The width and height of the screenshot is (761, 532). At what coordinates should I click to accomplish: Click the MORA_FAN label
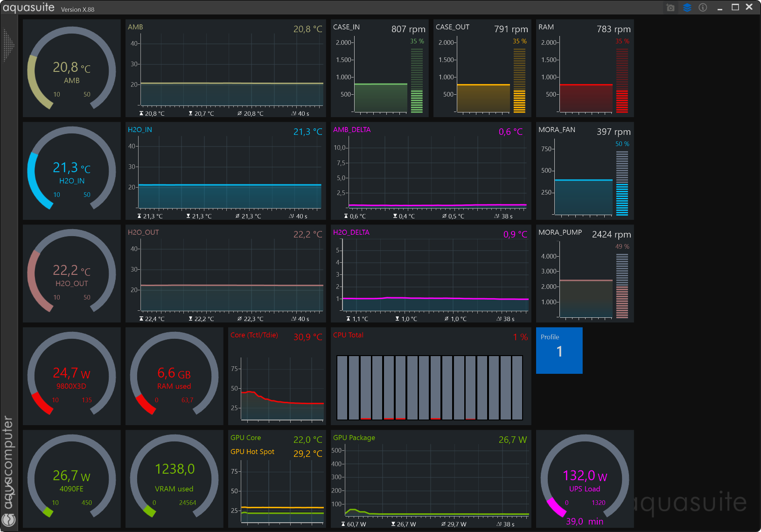[557, 130]
